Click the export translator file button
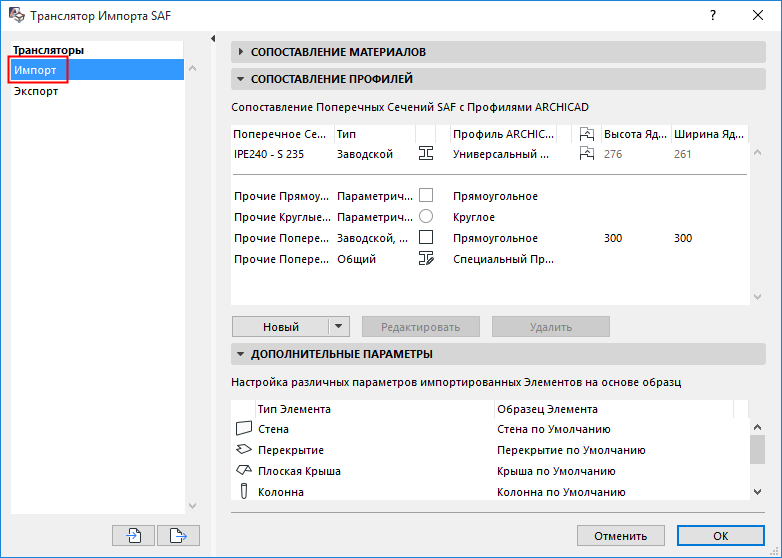Screen dimensions: 782x558 click(x=178, y=536)
